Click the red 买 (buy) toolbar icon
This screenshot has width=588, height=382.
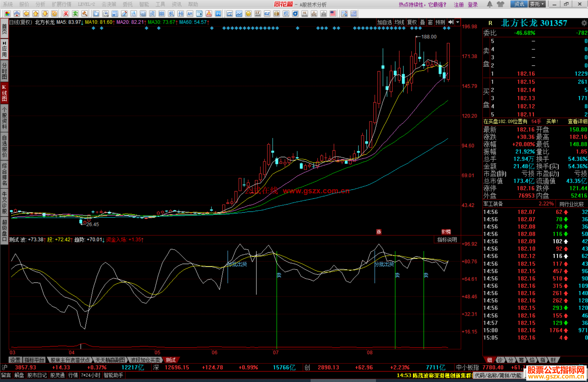click(66, 14)
